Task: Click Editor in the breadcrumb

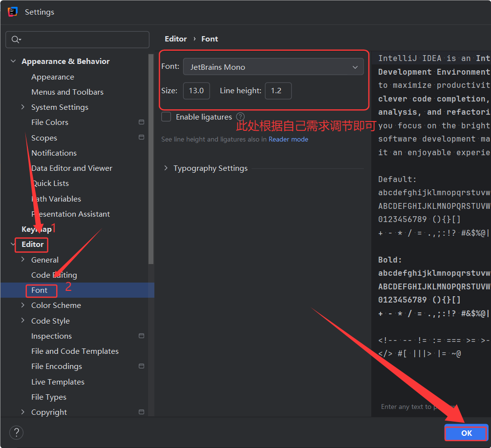Action: [x=176, y=39]
